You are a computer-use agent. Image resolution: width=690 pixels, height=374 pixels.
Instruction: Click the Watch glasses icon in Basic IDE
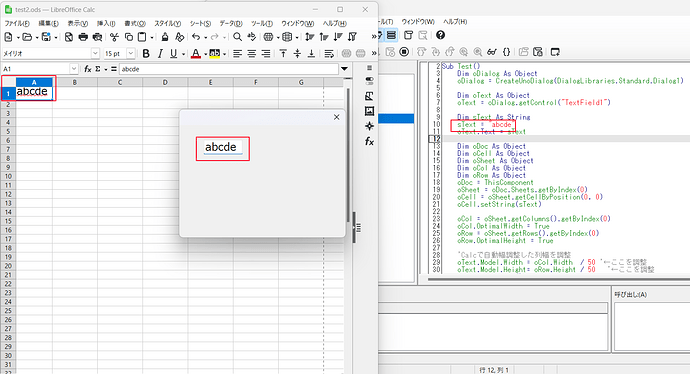(492, 52)
